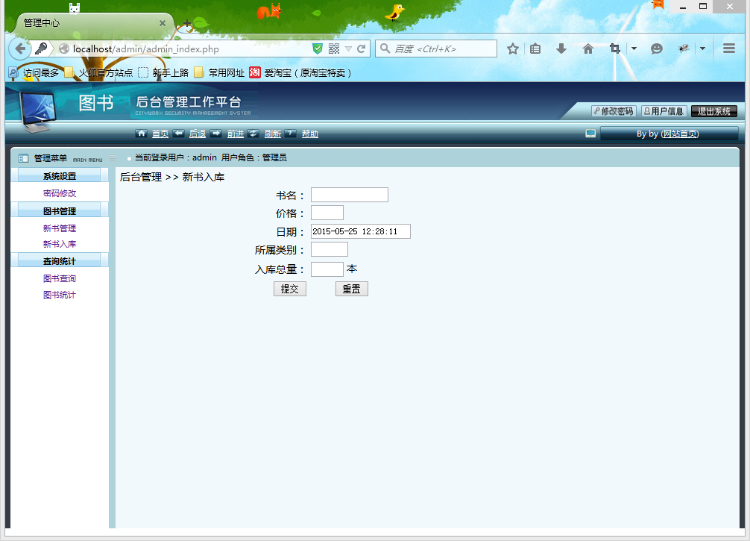Open a new tab with the plus button
The image size is (750, 541).
pos(187,23)
